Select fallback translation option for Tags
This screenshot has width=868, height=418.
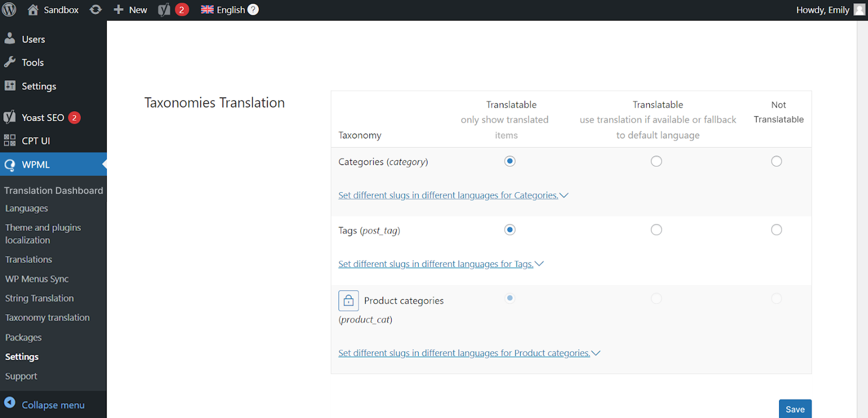(656, 230)
